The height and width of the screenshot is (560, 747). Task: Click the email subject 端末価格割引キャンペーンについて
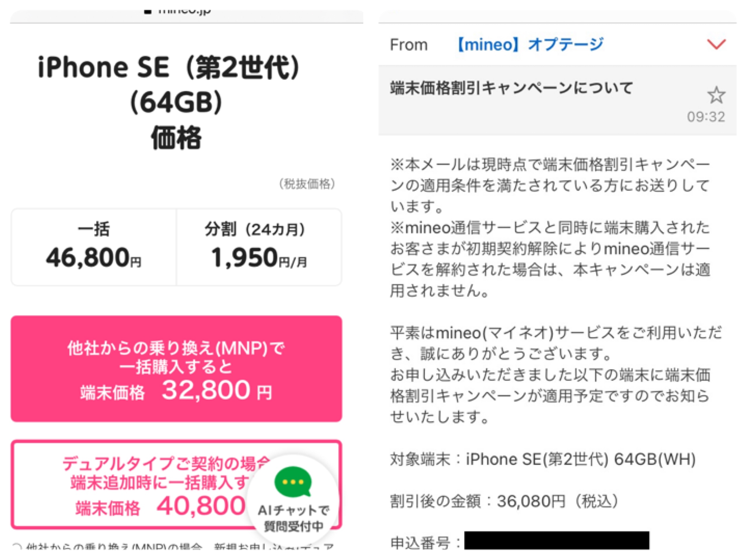(x=511, y=88)
